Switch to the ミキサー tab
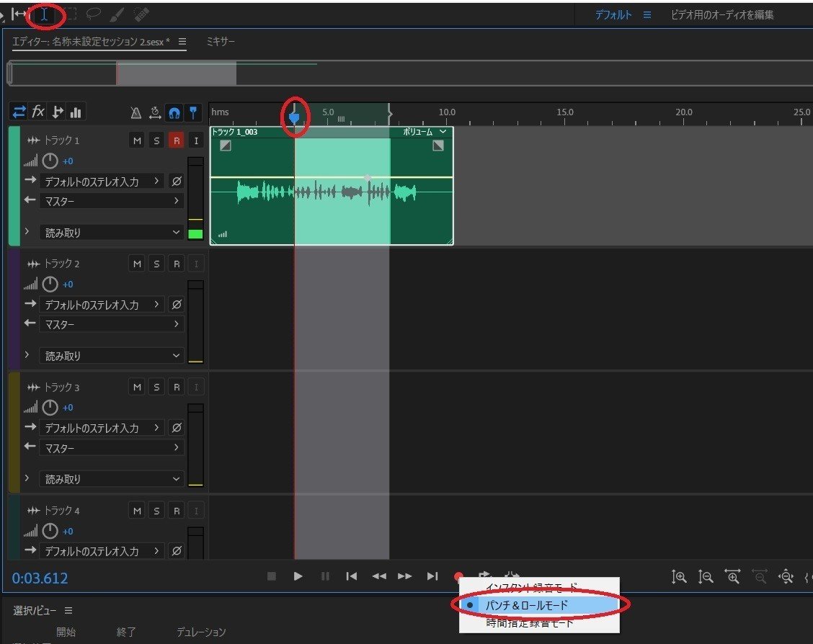The image size is (813, 644). click(x=221, y=42)
